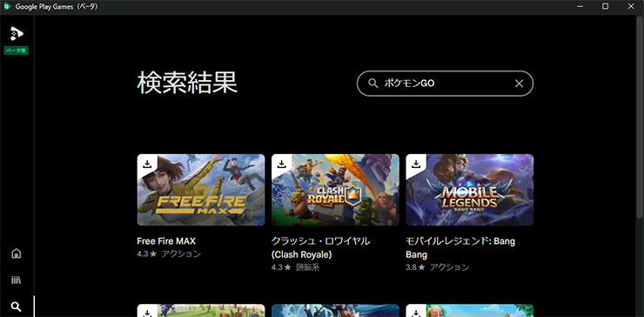Maximize the Google Play Games window
This screenshot has width=644, height=317.
pos(606,6)
